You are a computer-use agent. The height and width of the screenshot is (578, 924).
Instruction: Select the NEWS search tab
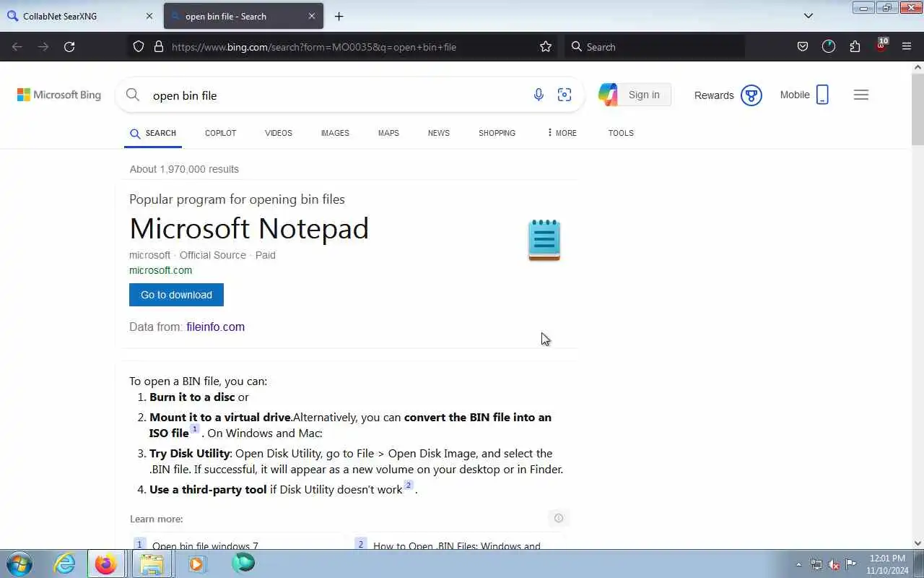[439, 133]
